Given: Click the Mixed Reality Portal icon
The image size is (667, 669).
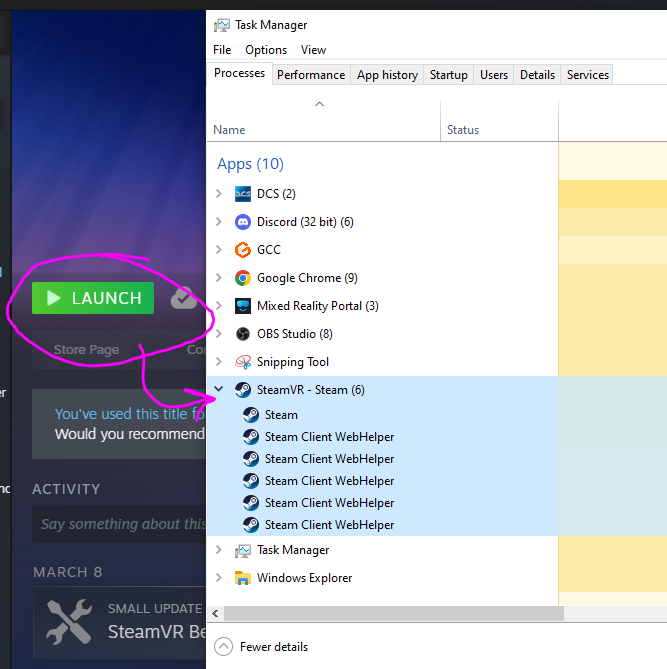Looking at the screenshot, I should click(x=243, y=306).
